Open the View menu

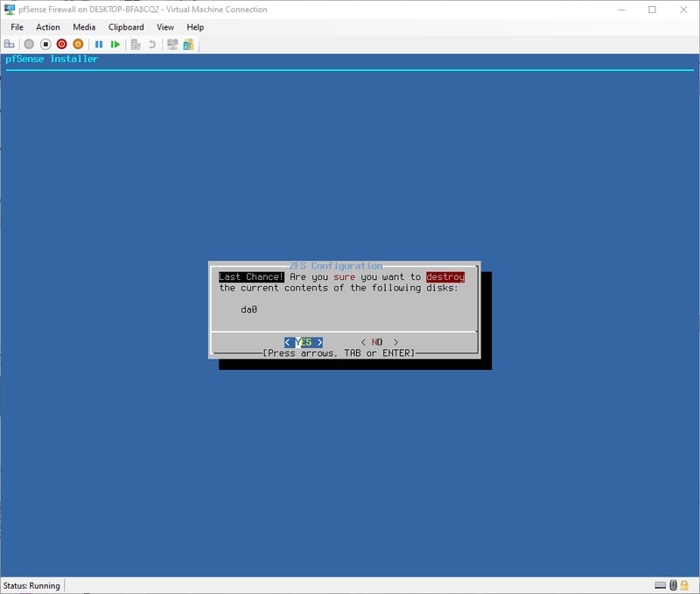coord(165,27)
